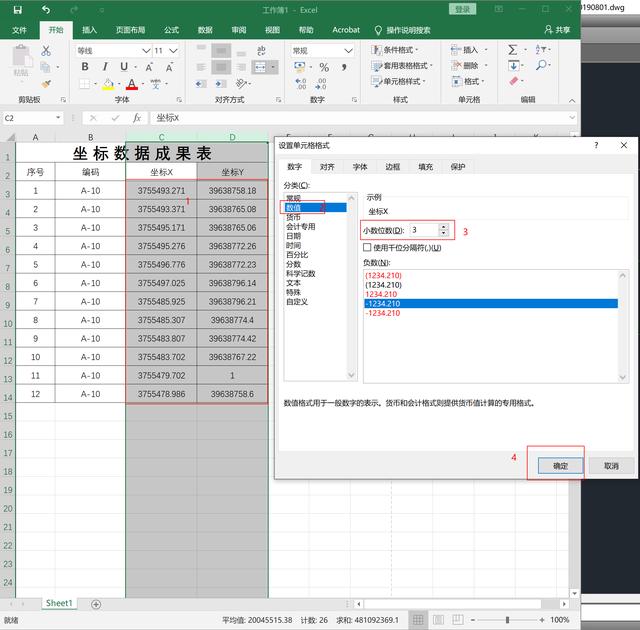The height and width of the screenshot is (630, 640).
Task: Open the 文件 File menu
Action: (x=19, y=30)
